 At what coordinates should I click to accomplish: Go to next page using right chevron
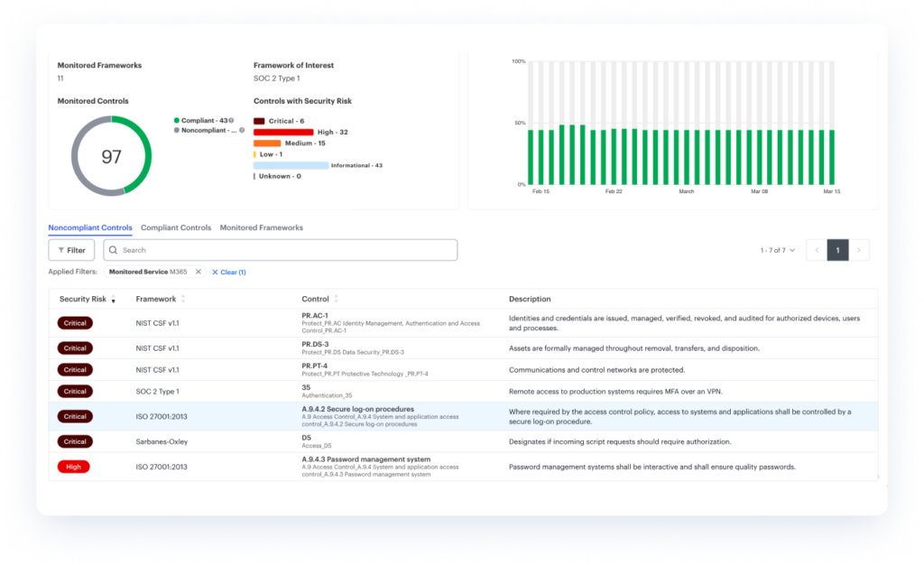(859, 250)
